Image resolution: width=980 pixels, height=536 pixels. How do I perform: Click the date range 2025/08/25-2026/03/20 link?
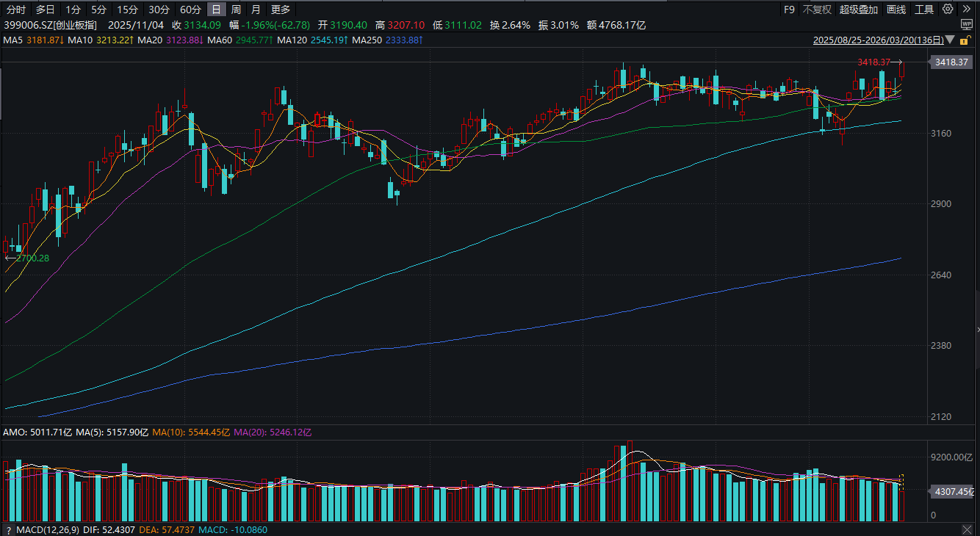(x=878, y=40)
